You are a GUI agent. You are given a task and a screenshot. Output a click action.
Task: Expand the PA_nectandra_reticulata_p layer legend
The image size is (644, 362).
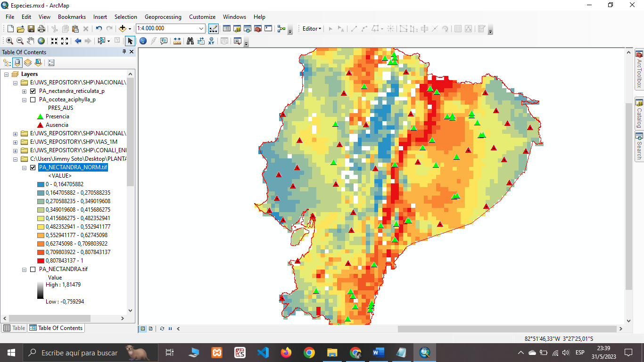(x=24, y=91)
